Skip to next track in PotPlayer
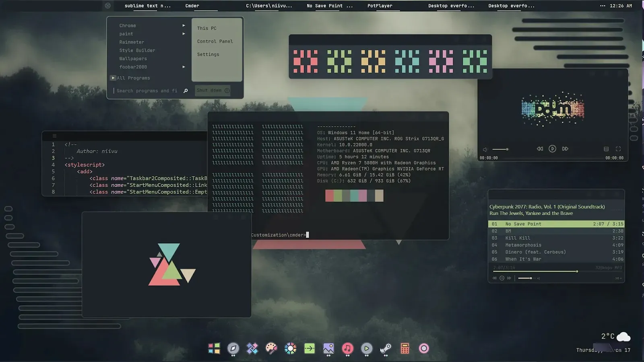The image size is (644, 362). [x=565, y=149]
